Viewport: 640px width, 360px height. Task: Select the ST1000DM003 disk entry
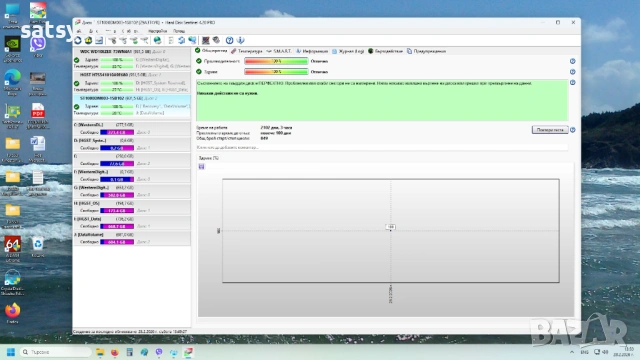click(131, 106)
